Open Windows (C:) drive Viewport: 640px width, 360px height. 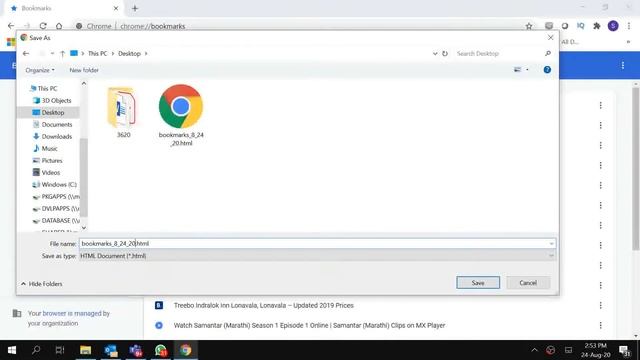point(54,184)
